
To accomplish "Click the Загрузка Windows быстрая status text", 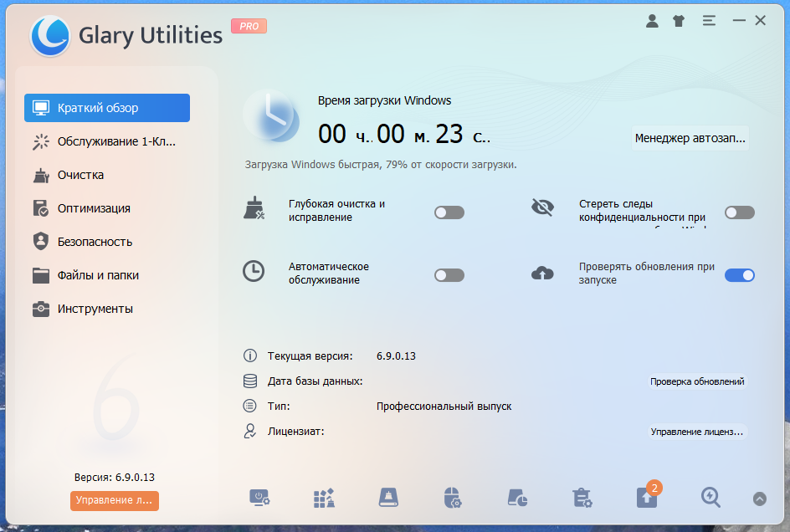I will click(381, 165).
